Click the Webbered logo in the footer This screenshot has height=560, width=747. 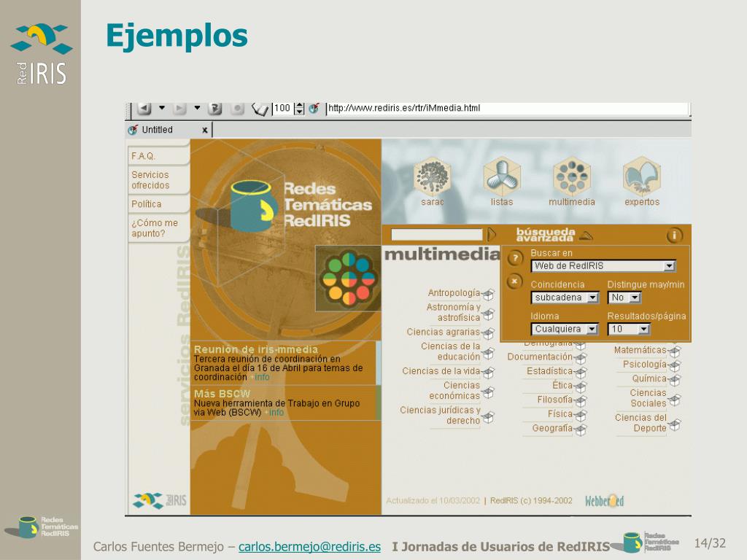coord(604,500)
